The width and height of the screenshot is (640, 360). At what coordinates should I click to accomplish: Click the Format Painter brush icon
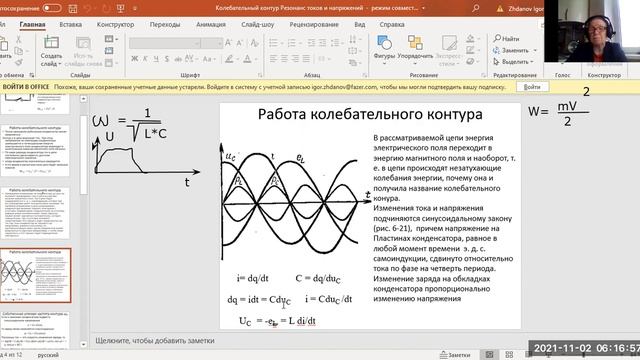(x=18, y=62)
